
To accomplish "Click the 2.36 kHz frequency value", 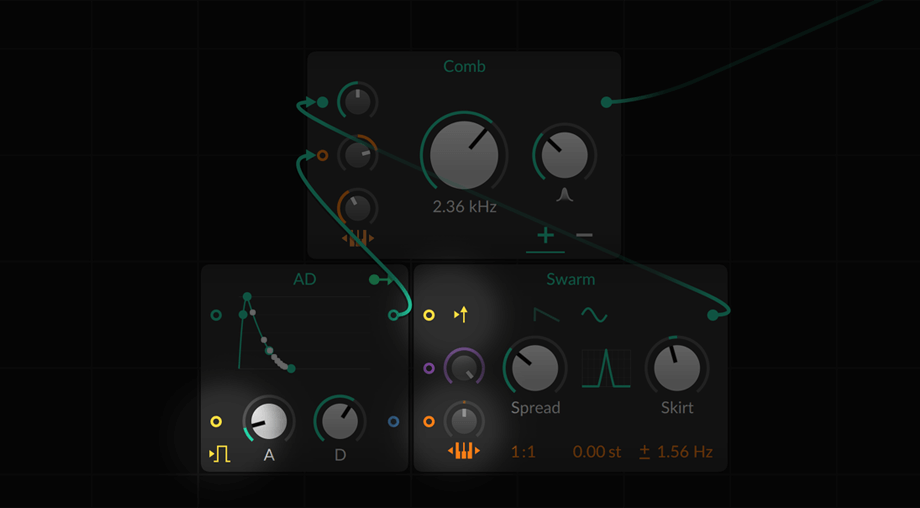I will pos(465,206).
